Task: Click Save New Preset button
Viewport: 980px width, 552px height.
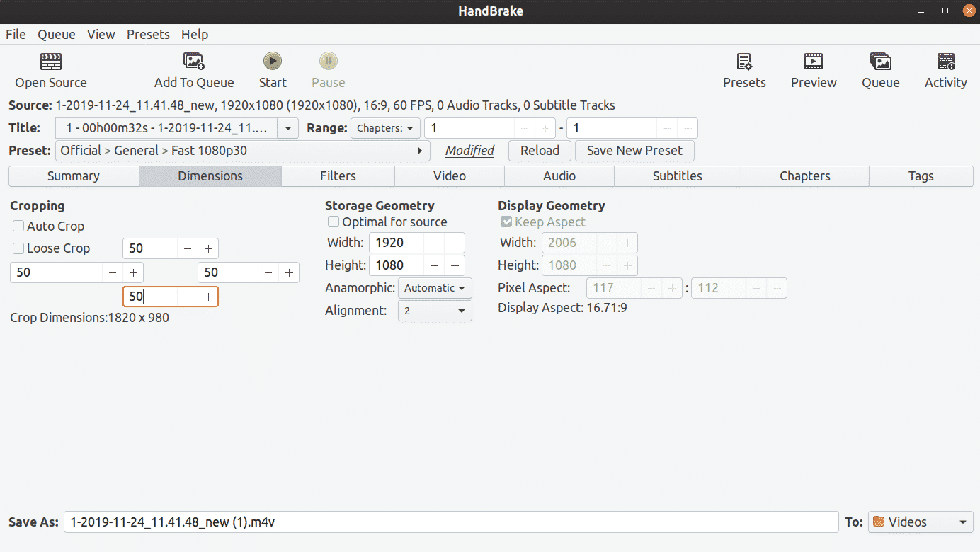Action: tap(634, 151)
